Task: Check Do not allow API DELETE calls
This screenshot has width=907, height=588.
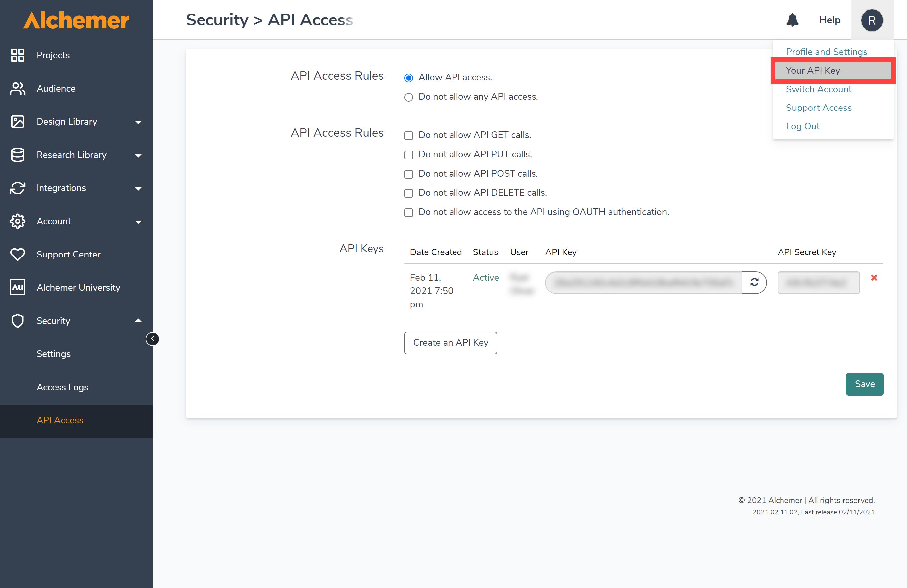Action: tap(409, 193)
